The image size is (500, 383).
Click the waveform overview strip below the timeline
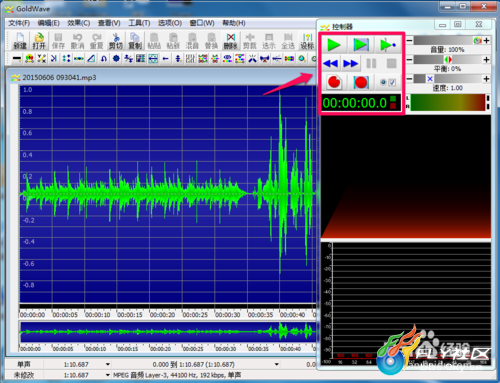pos(168,332)
